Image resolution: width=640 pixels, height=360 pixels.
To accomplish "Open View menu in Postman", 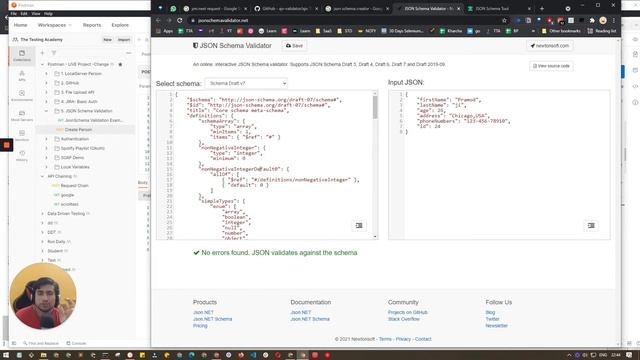I will 36,13.
